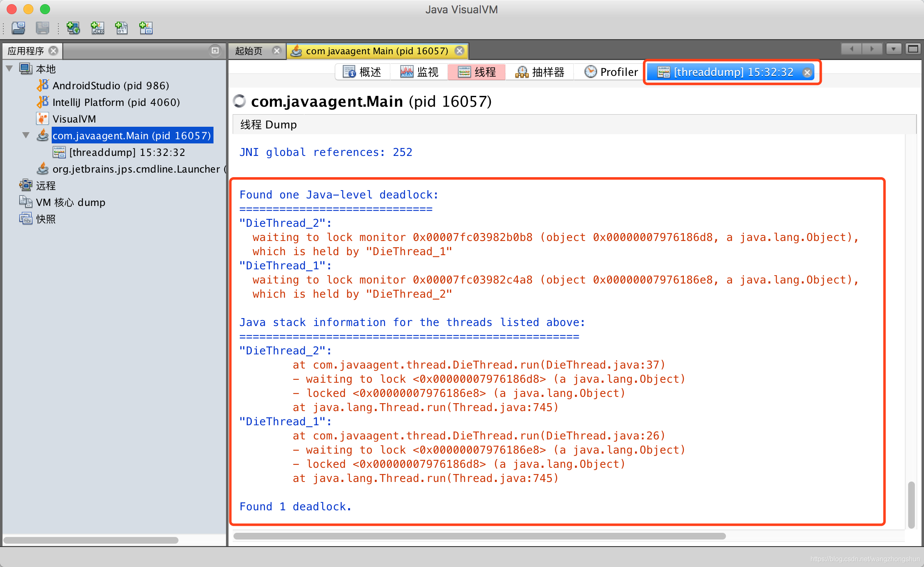Close the 起始页 start page tab
Image resolution: width=924 pixels, height=567 pixels.
(x=276, y=50)
